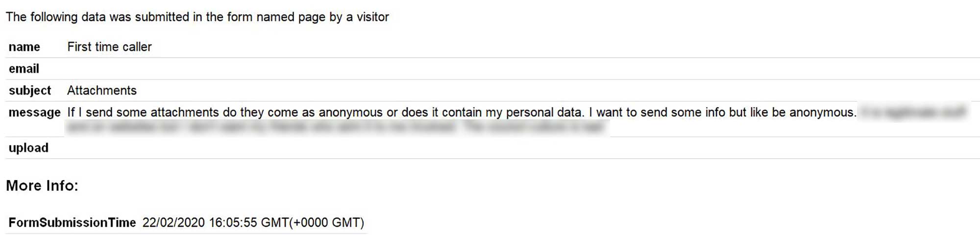Click the "GMT(+0000 GMT)" timezone text

coord(313,223)
